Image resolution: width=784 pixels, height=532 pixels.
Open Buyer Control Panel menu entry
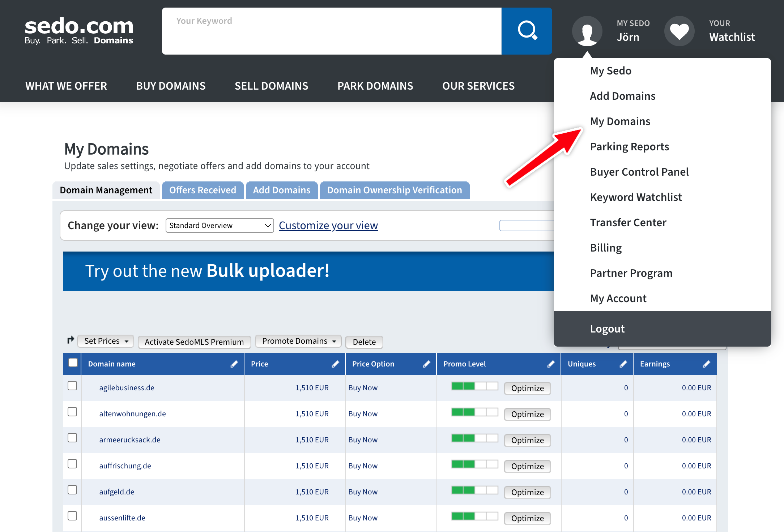[639, 172]
